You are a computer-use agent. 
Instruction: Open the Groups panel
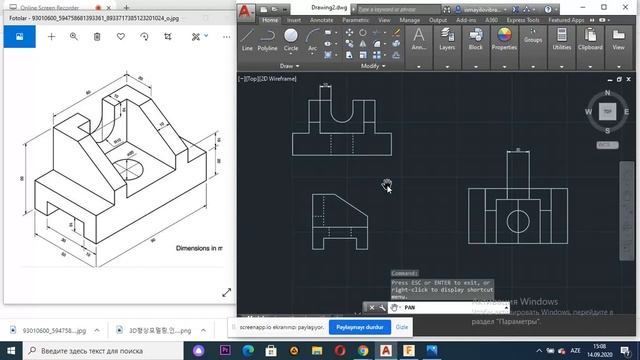click(533, 36)
